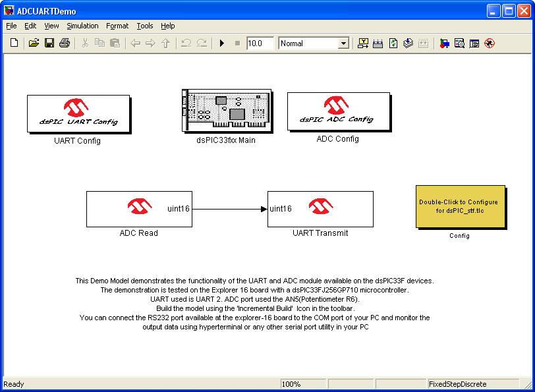535x392 pixels.
Task: Select the UART Transmit block
Action: [320, 209]
